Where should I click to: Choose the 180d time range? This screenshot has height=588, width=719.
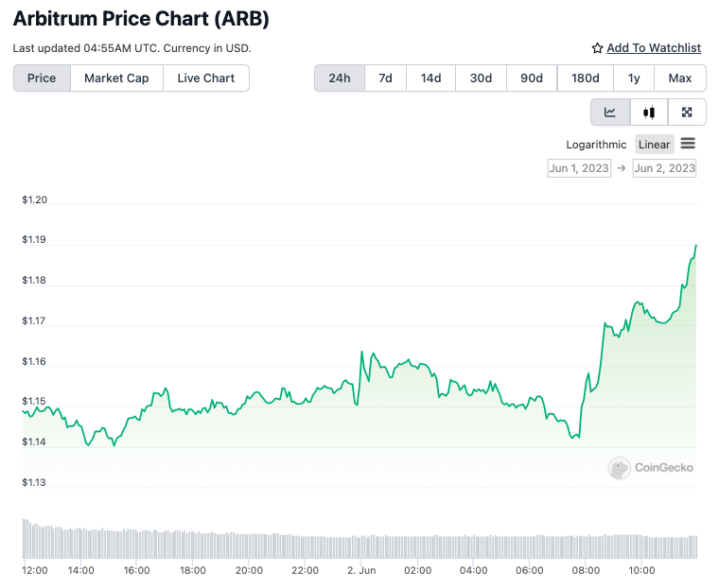585,78
